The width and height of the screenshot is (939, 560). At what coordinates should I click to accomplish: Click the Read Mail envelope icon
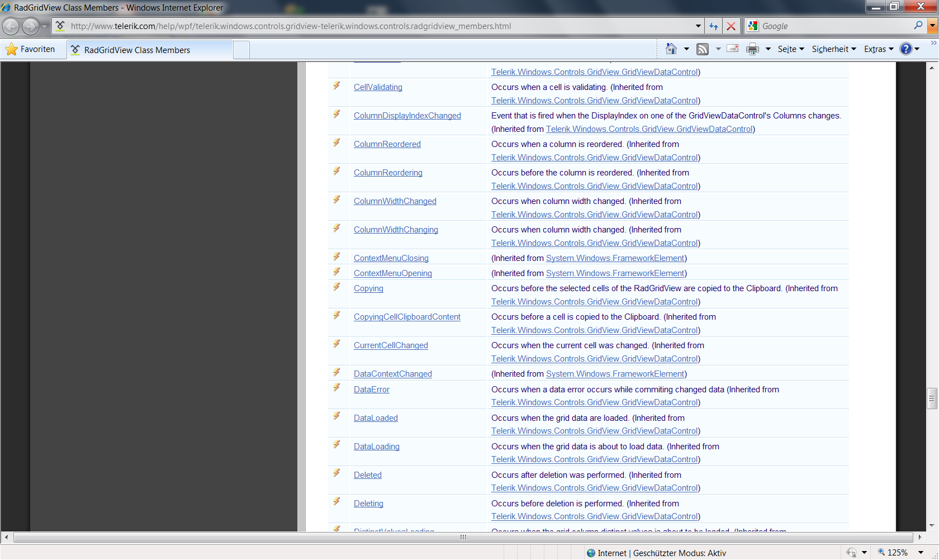(x=732, y=49)
